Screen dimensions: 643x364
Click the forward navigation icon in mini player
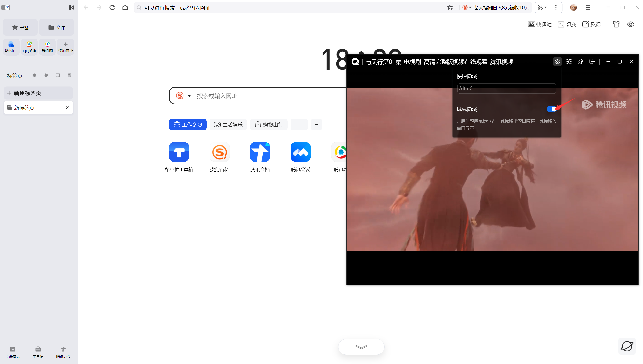[x=592, y=61]
